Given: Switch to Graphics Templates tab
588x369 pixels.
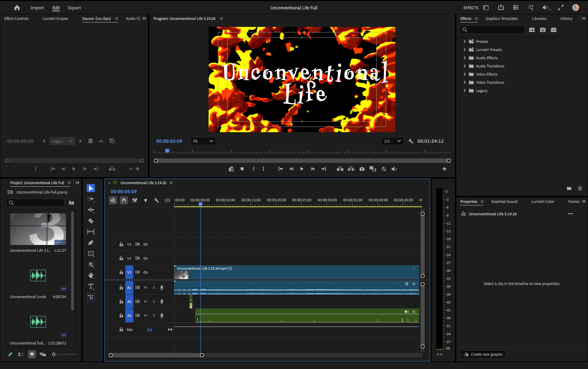Looking at the screenshot, I should [502, 19].
